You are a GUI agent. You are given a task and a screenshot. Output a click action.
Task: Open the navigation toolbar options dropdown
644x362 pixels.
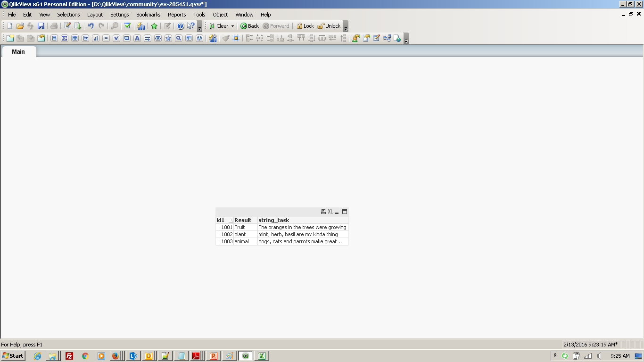point(346,26)
